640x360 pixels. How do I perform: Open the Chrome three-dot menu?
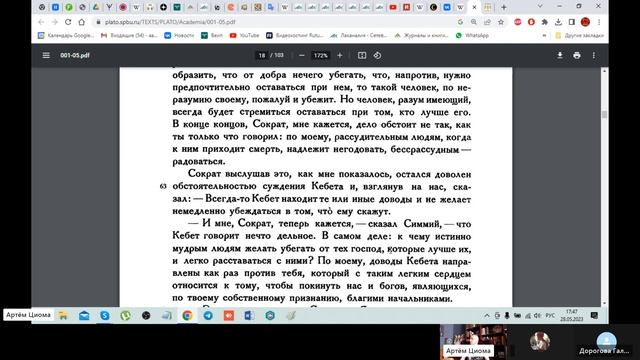[x=599, y=22]
